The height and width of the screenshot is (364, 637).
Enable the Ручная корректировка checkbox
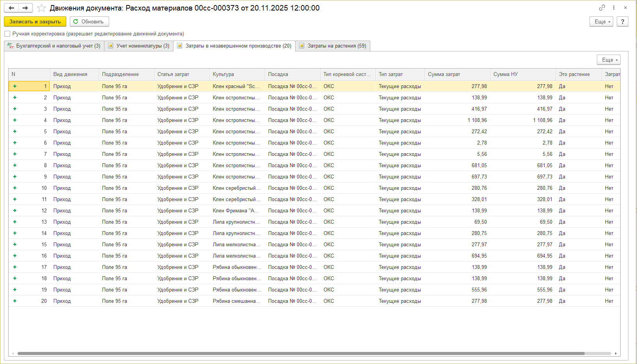7,34
